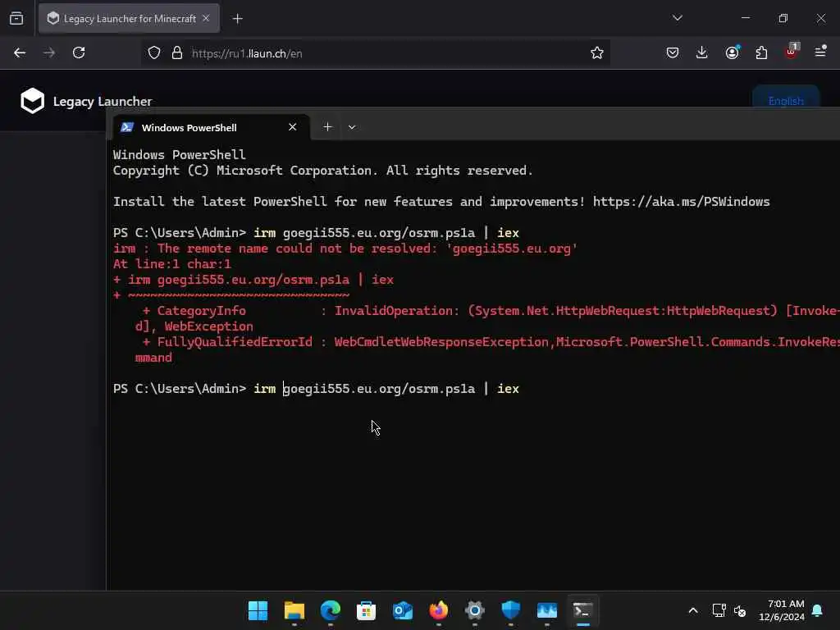Open Firefox application hamburger menu
The width and height of the screenshot is (840, 630).
(820, 52)
